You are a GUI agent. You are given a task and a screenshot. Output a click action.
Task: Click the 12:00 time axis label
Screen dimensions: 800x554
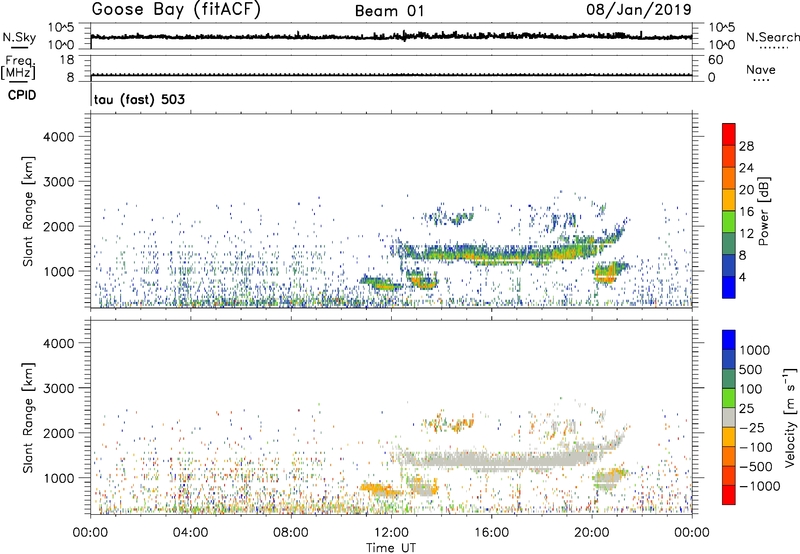coord(391,533)
